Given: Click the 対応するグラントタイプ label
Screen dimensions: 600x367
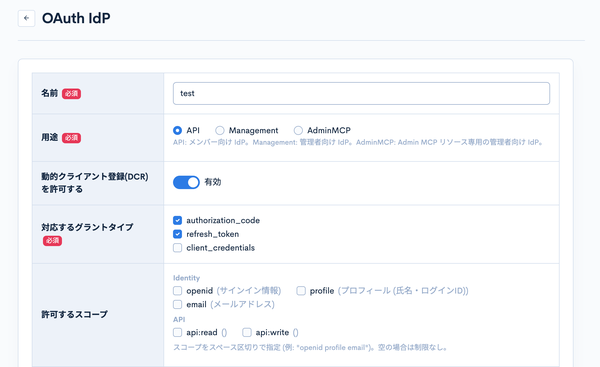Looking at the screenshot, I should coord(87,227).
